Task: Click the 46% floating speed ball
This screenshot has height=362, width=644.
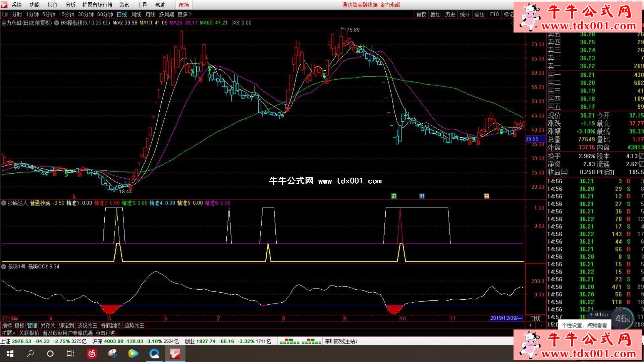Action: pos(623,319)
